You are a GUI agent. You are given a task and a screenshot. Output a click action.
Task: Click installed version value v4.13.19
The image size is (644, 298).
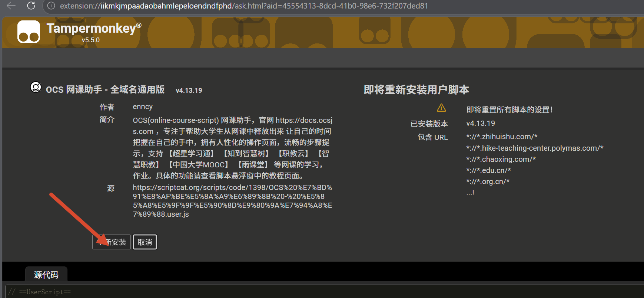[x=481, y=123]
